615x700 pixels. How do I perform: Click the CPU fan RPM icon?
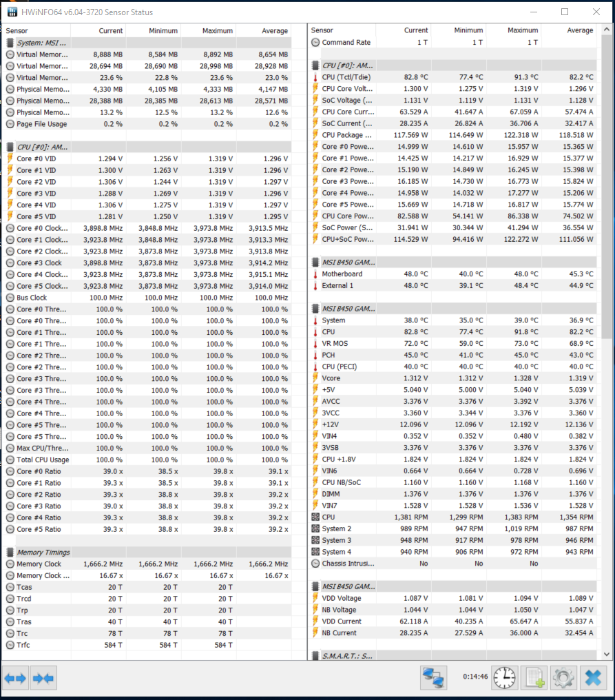click(x=315, y=517)
